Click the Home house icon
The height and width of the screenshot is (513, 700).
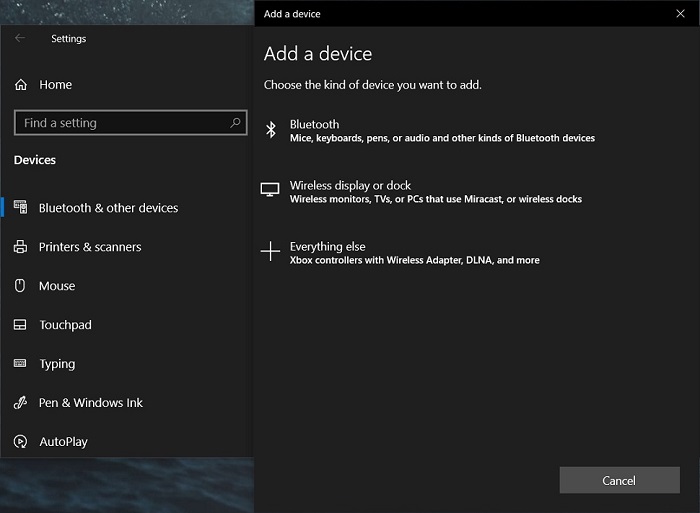pyautogui.click(x=21, y=85)
